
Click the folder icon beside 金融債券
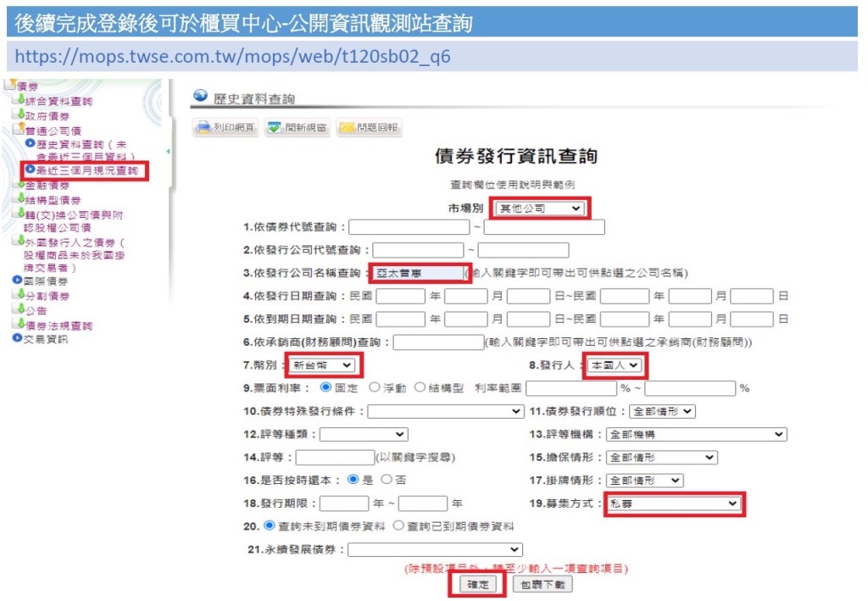pos(19,185)
